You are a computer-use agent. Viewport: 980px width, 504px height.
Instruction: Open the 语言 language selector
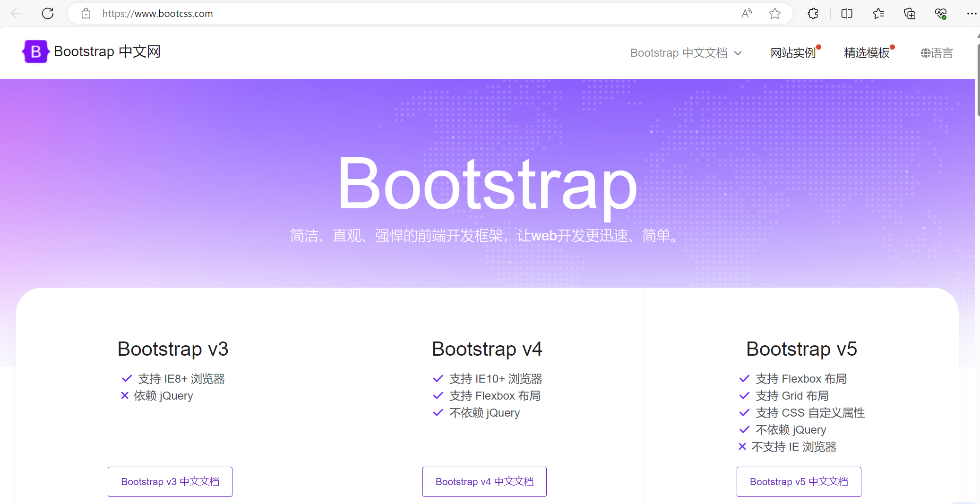(937, 53)
